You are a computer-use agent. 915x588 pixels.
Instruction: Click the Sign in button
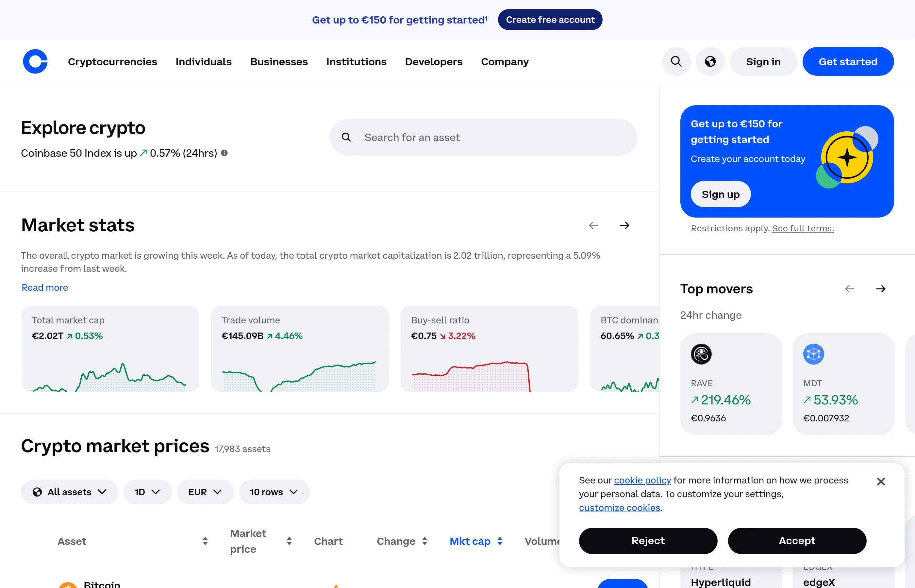(x=763, y=61)
